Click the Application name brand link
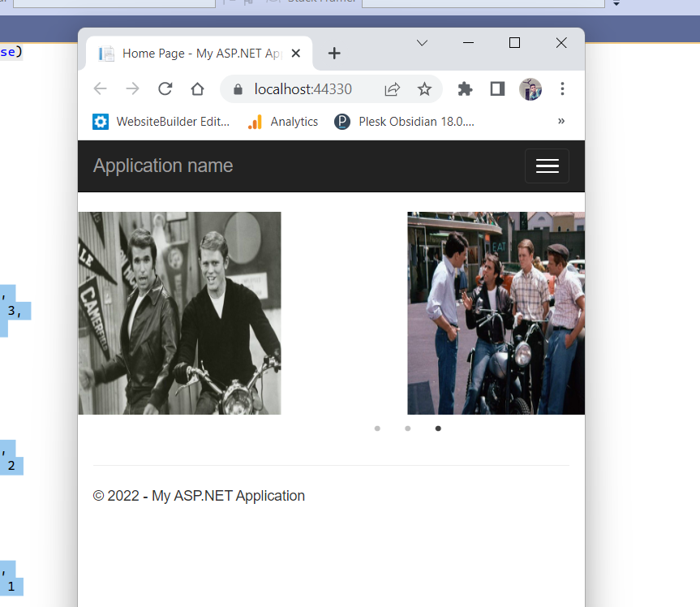 (163, 166)
